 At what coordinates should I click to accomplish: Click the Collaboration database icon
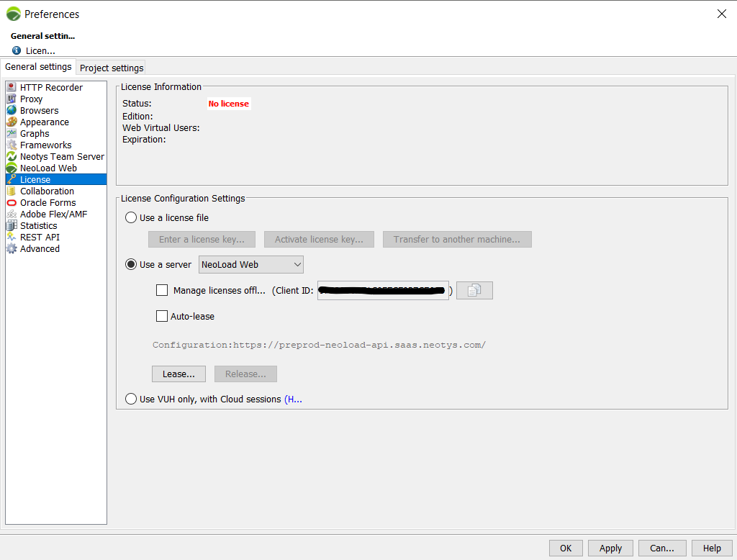pyautogui.click(x=12, y=191)
